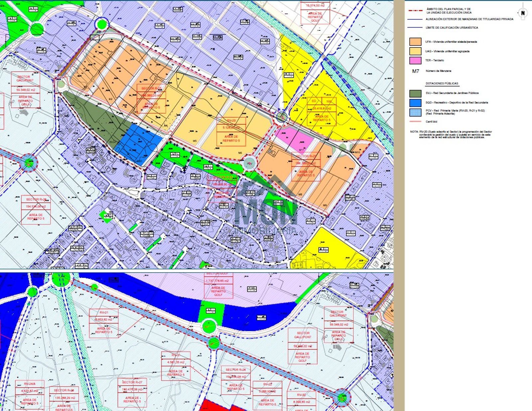Select the SVJ dark green legend swatch
This screenshot has width=532, height=411.
415,93
